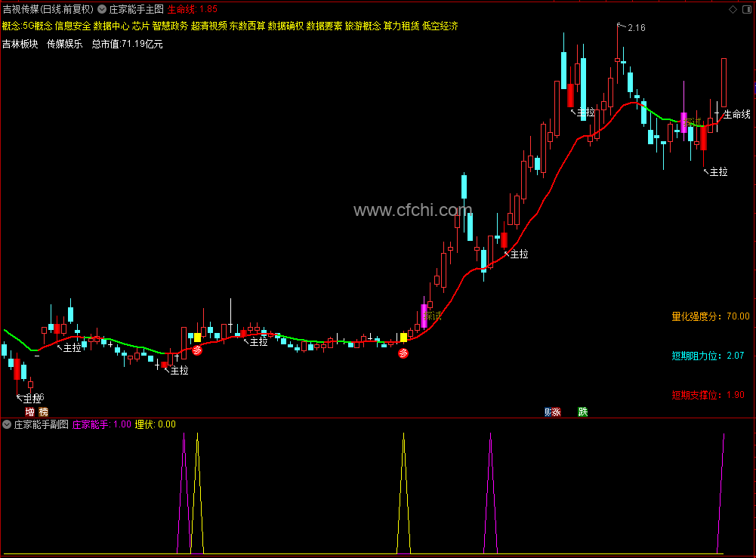The width and height of the screenshot is (756, 558).
Task: Click the 旅游概念 concept tag
Action: (x=363, y=26)
